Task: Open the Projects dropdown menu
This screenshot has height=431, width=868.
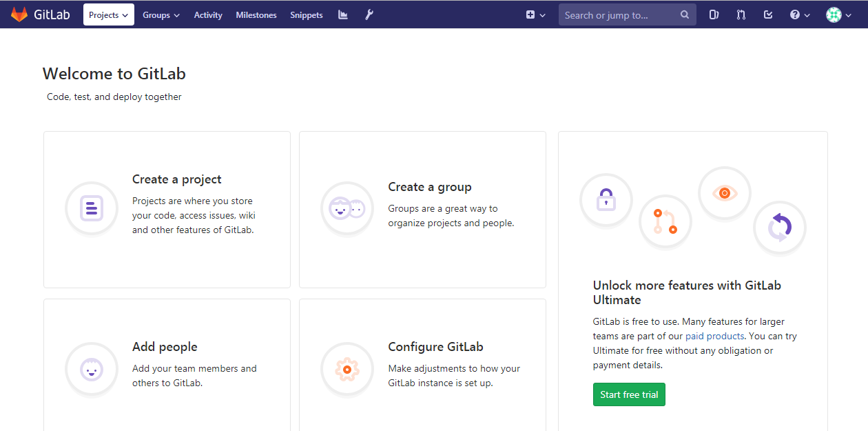Action: point(109,14)
